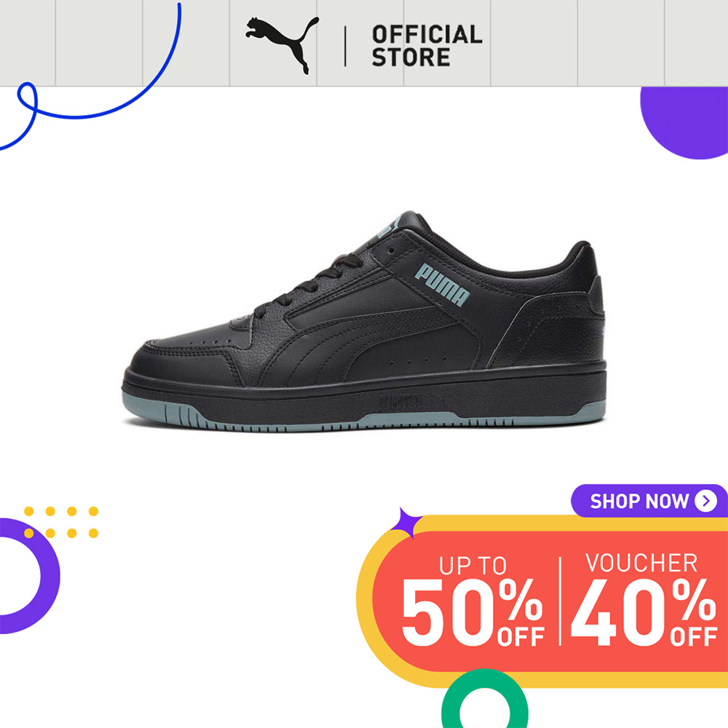Select the black Puma sneaker image

(x=364, y=321)
